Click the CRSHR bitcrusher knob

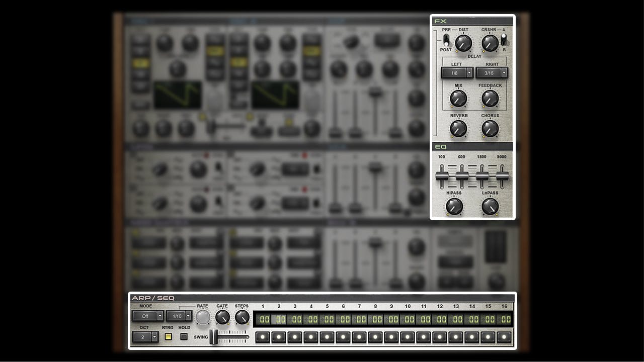(490, 43)
